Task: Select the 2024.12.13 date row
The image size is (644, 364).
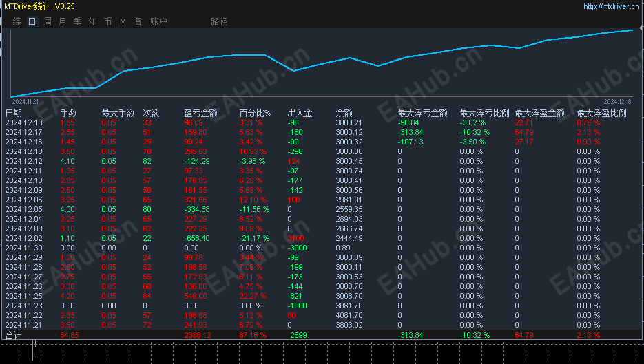Action: [x=24, y=151]
